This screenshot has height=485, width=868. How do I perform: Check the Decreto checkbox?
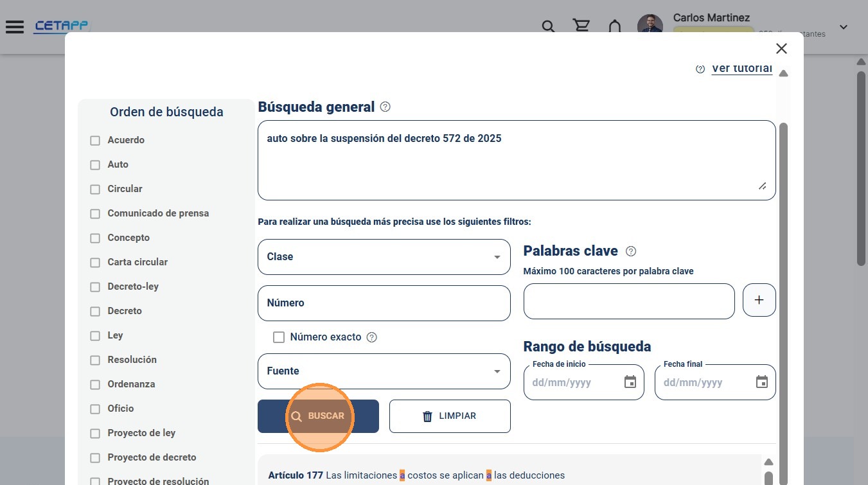(95, 312)
